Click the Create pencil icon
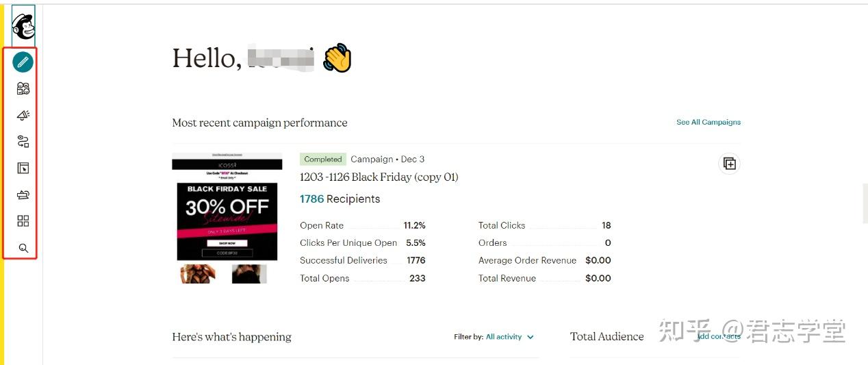868x365 pixels. pos(23,62)
